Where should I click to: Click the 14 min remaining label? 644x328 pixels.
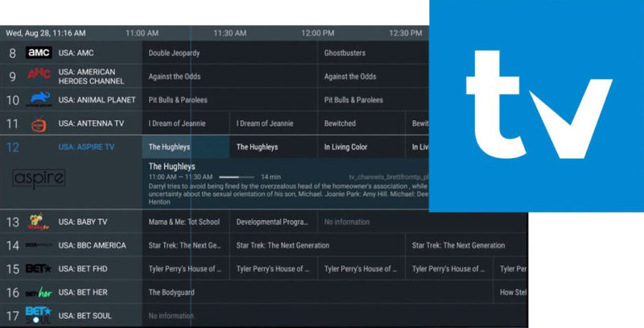pyautogui.click(x=271, y=176)
